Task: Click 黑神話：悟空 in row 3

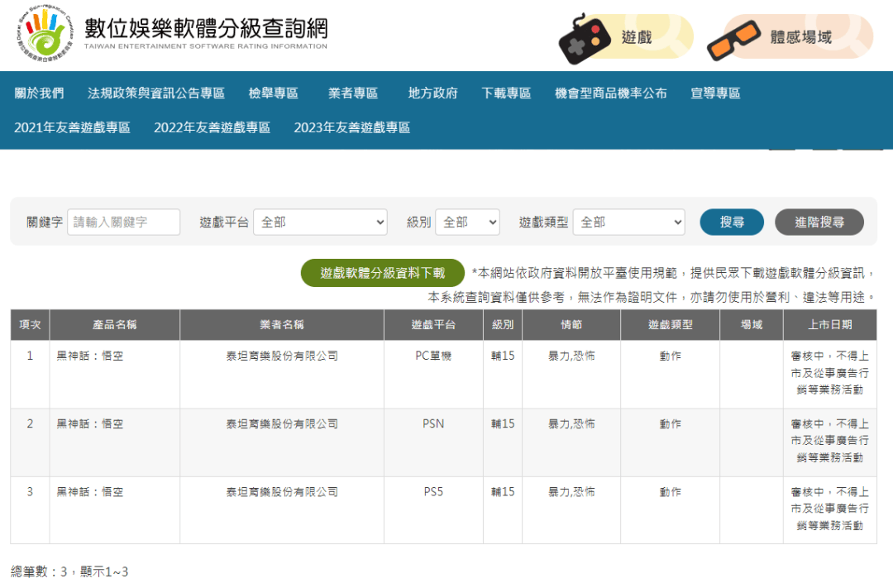Action: pos(89,492)
